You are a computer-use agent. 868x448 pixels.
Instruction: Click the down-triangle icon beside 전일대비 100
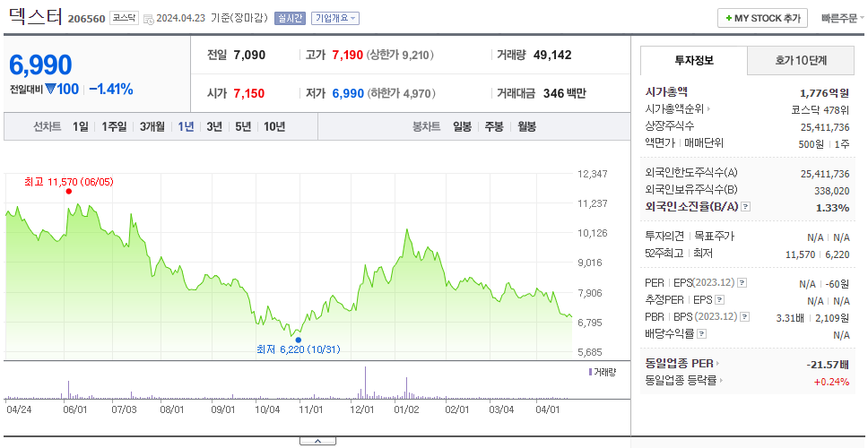(51, 89)
